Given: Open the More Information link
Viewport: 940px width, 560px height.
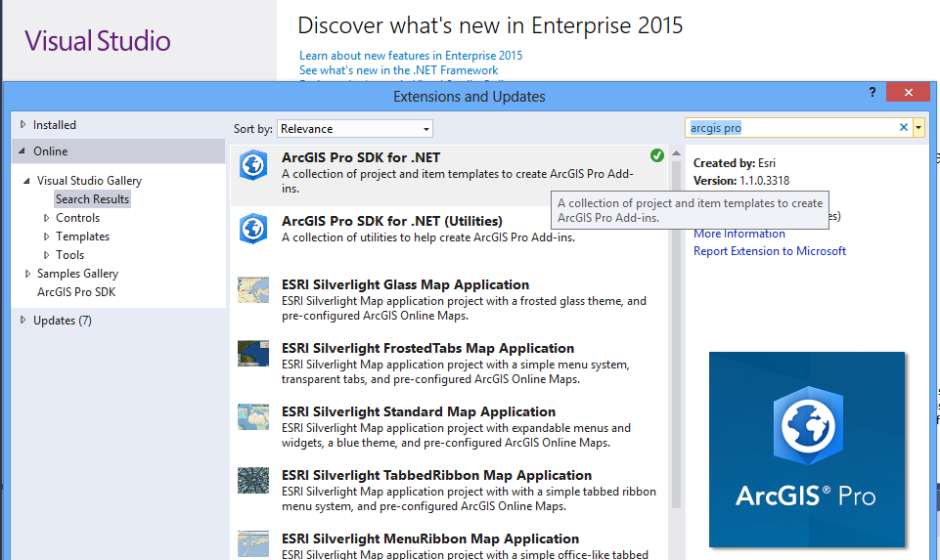Looking at the screenshot, I should pos(739,234).
